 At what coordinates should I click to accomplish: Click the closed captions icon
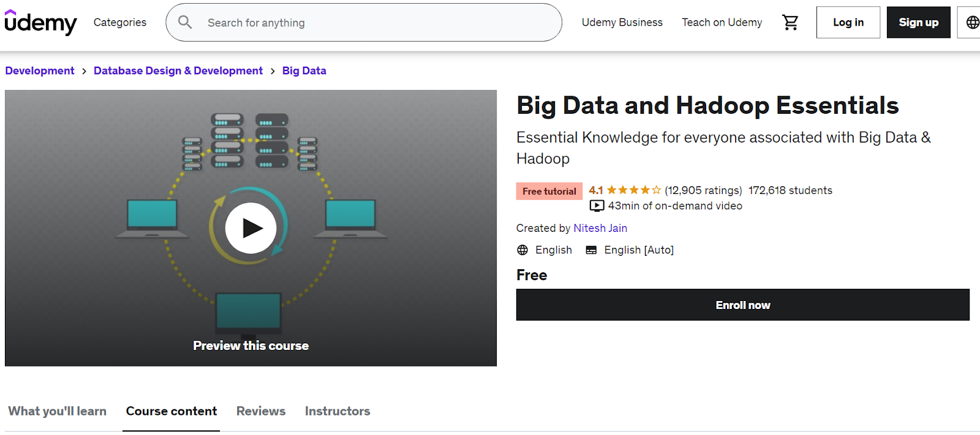point(591,250)
